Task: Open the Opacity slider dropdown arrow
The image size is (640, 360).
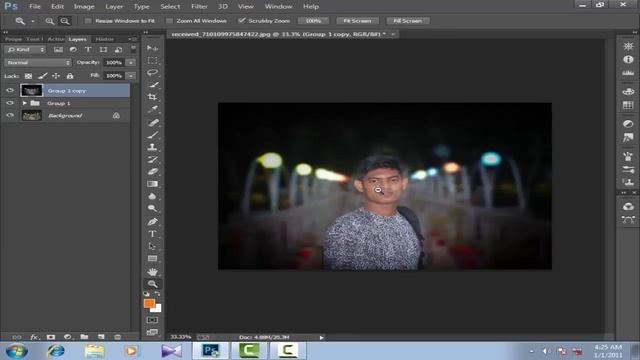Action: pyautogui.click(x=131, y=62)
